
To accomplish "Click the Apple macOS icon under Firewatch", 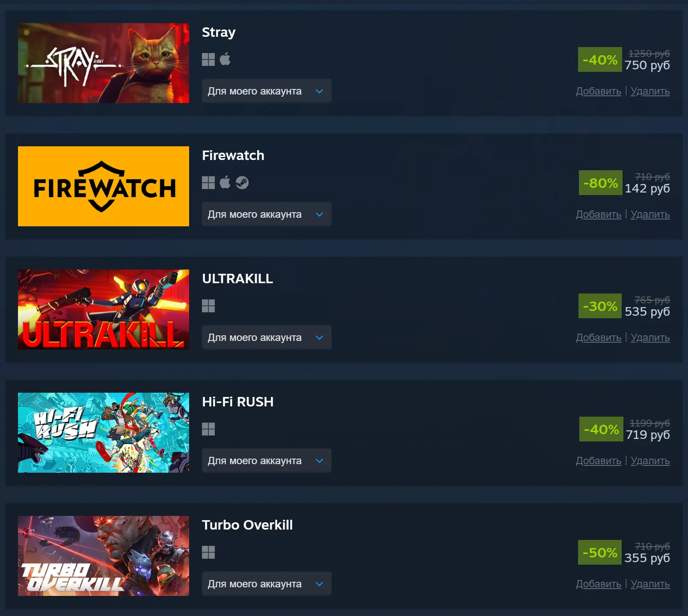I will point(225,182).
